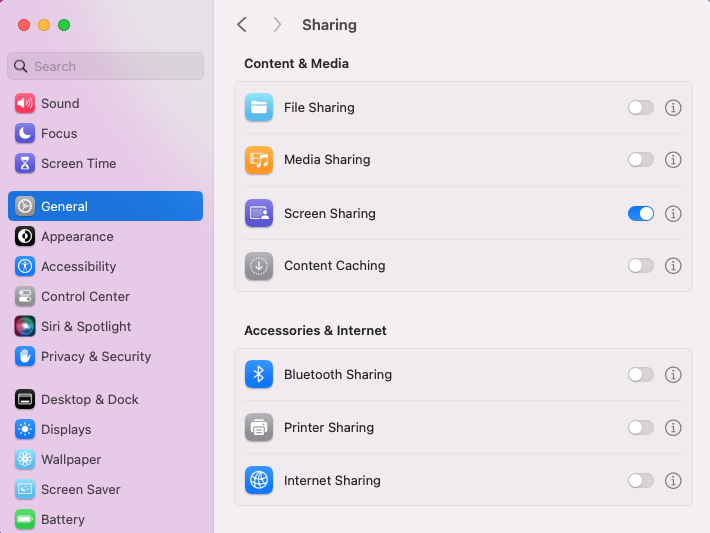Select the Desktop & Dock icon
This screenshot has height=533, width=710.
tap(25, 399)
